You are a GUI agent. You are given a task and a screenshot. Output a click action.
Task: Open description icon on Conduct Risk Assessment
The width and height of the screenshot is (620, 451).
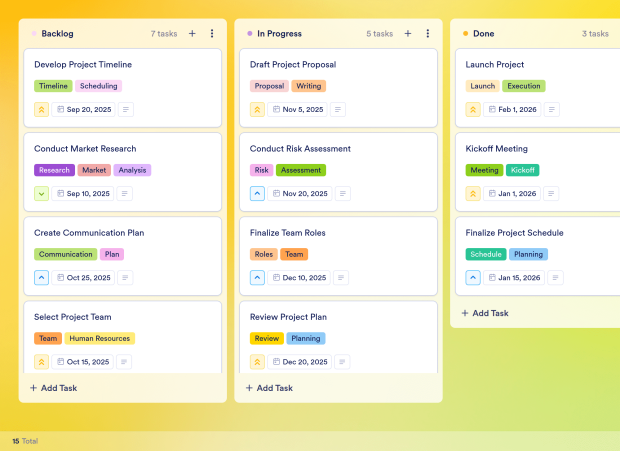coord(343,194)
